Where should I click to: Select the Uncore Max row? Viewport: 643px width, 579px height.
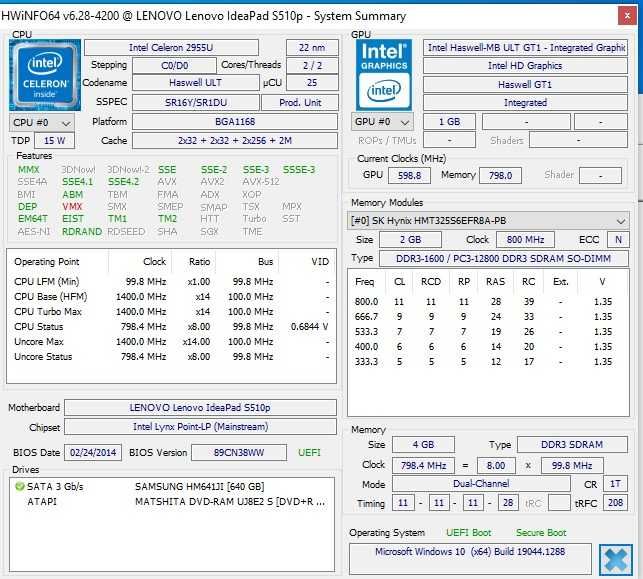tap(171, 342)
